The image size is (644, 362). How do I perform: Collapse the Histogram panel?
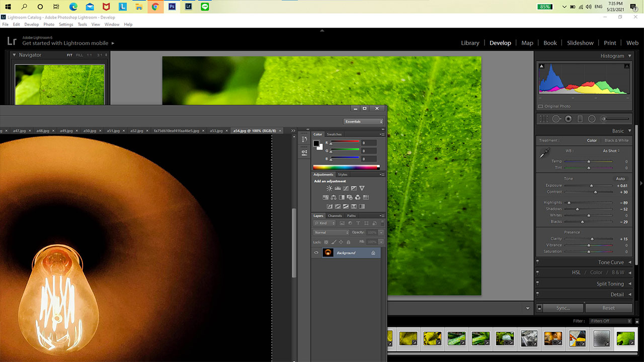629,56
